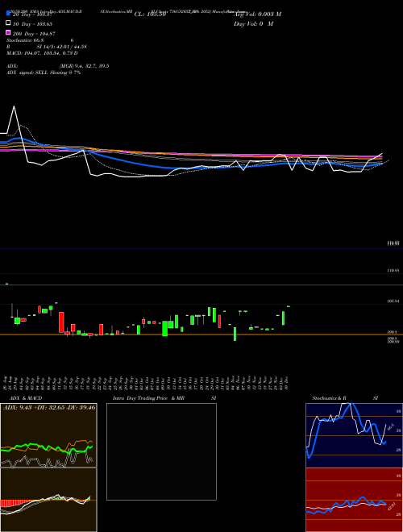Screen dimensions: 403x532
Task: Click 'ADX: 9.43 +DY: 32.65 -DY: 39.46' header
Action: [49, 407]
